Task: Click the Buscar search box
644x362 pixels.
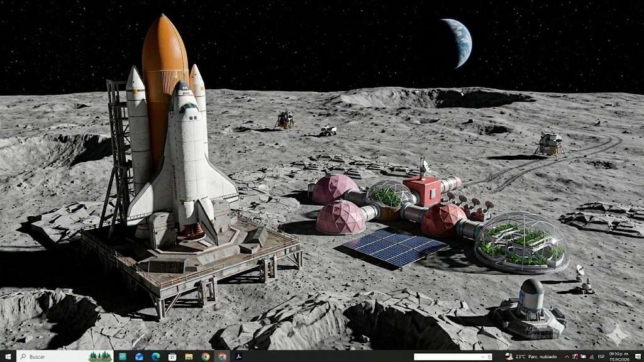Action: click(65, 356)
